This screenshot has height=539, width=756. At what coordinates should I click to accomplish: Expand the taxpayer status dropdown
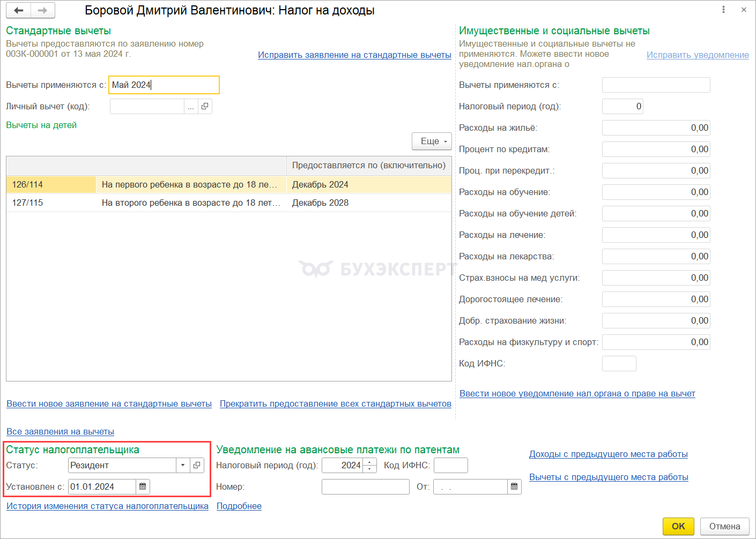[183, 465]
